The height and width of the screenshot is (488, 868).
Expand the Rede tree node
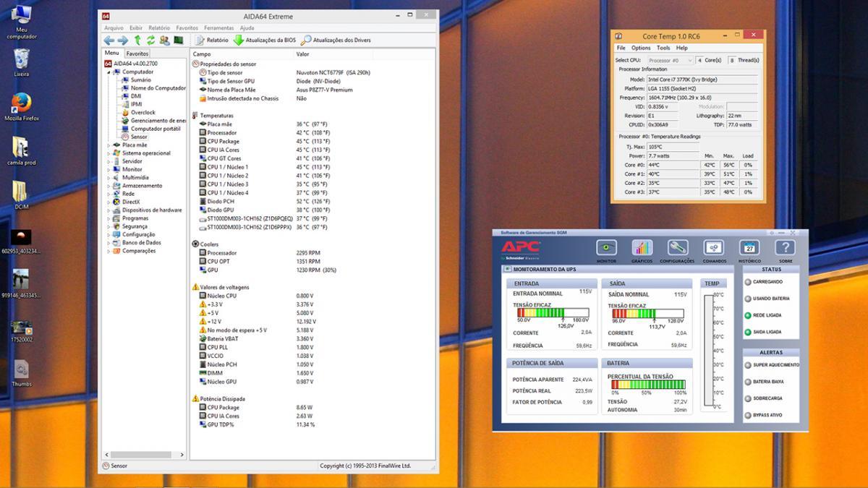(109, 194)
